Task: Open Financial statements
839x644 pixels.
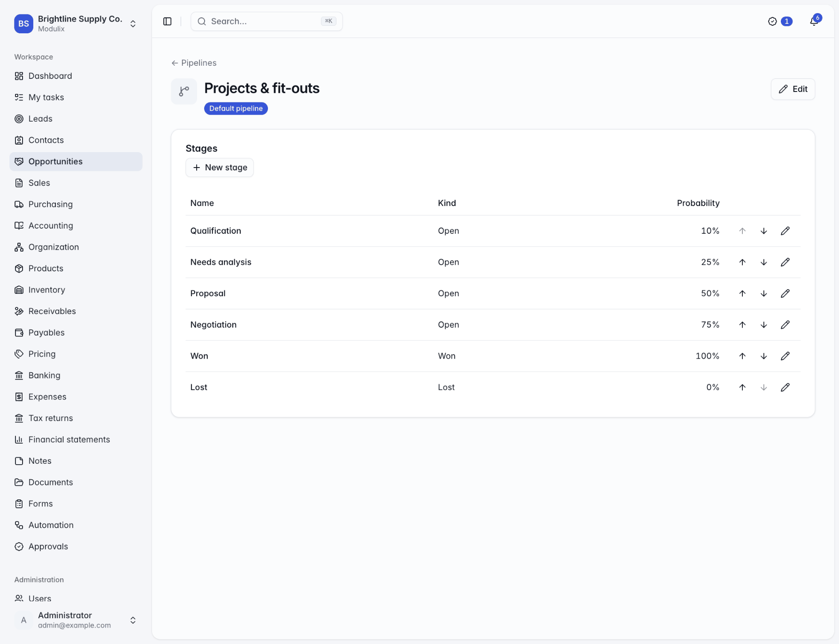Action: click(x=76, y=439)
